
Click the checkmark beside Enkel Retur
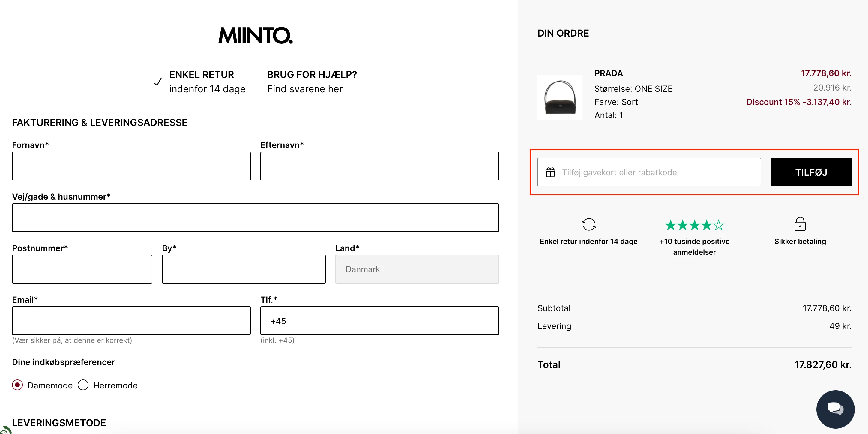[x=157, y=82]
